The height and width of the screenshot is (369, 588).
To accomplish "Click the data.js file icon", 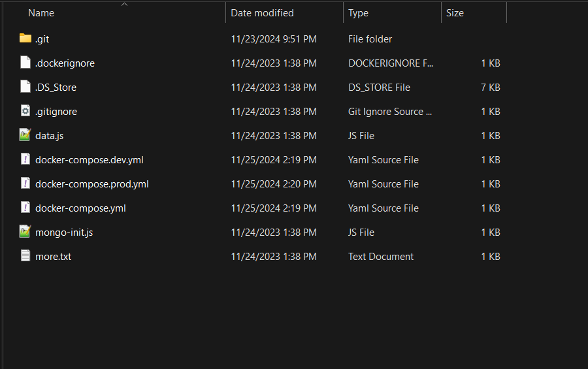I will 25,135.
